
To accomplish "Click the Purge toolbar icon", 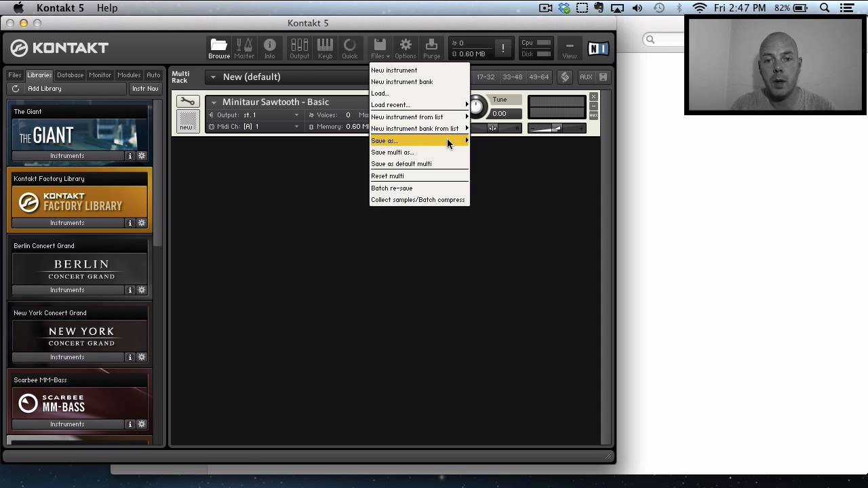I will 431,48.
